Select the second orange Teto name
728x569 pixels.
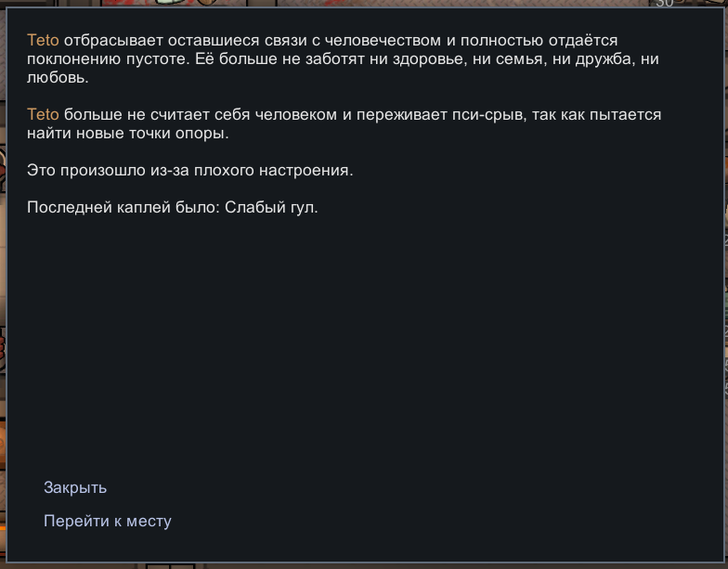43,115
